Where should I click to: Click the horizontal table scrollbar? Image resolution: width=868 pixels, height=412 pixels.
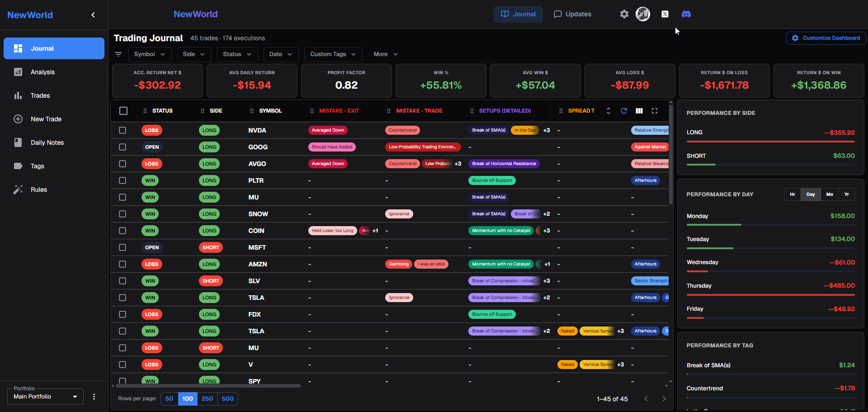pos(208,386)
